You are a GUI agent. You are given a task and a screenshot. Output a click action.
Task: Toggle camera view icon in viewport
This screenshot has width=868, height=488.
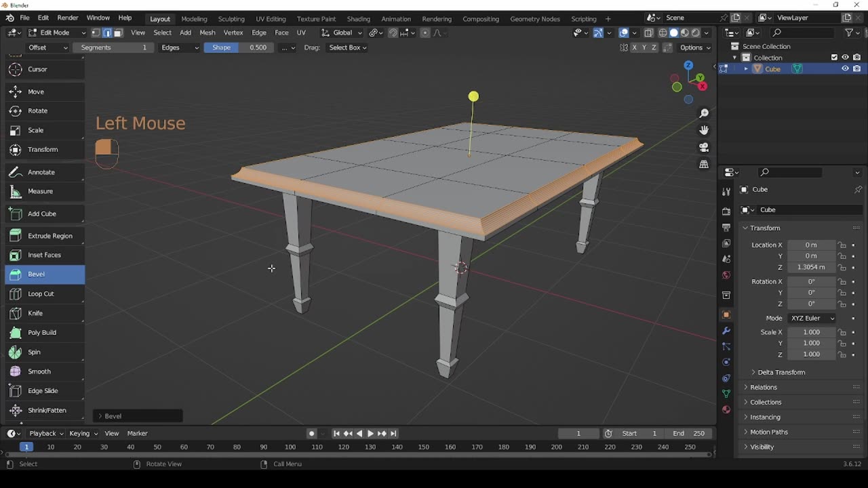[704, 147]
